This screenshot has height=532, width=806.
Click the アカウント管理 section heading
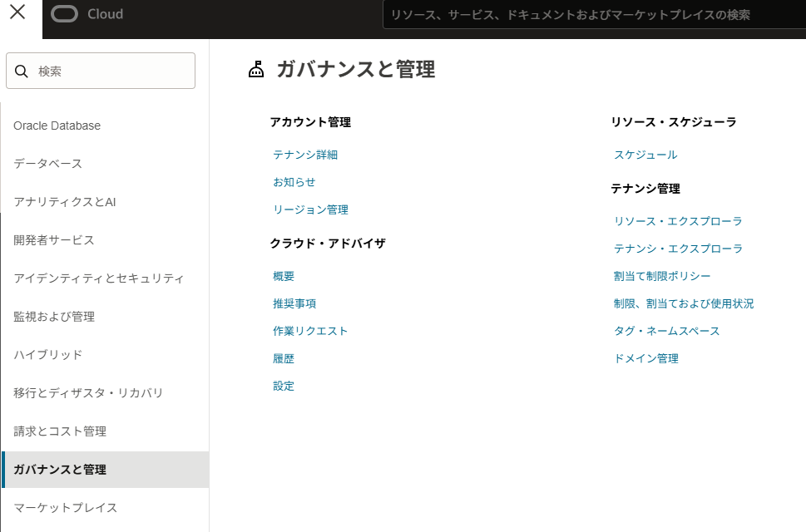coord(310,122)
